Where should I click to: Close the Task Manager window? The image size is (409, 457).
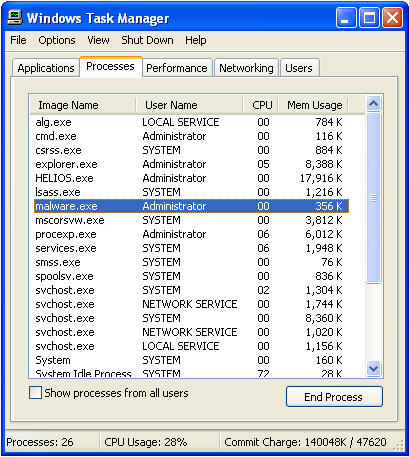click(392, 18)
